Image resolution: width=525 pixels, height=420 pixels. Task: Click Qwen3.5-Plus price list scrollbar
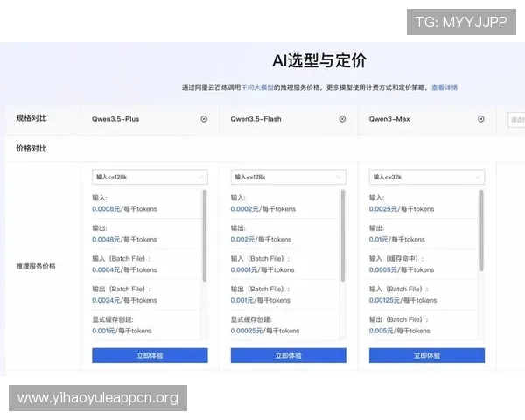[x=204, y=235]
